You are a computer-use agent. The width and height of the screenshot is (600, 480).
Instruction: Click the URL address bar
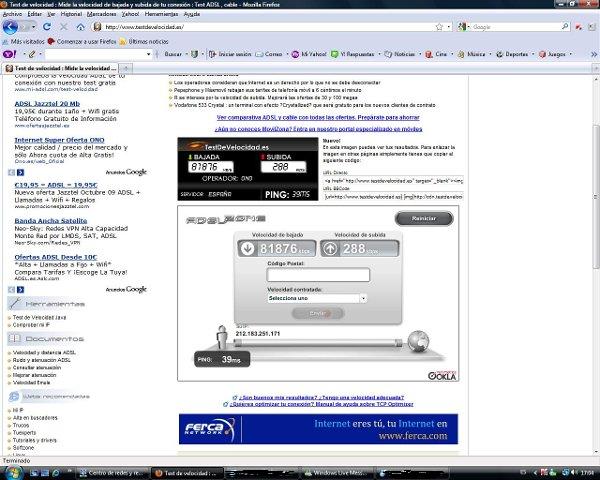pyautogui.click(x=268, y=27)
